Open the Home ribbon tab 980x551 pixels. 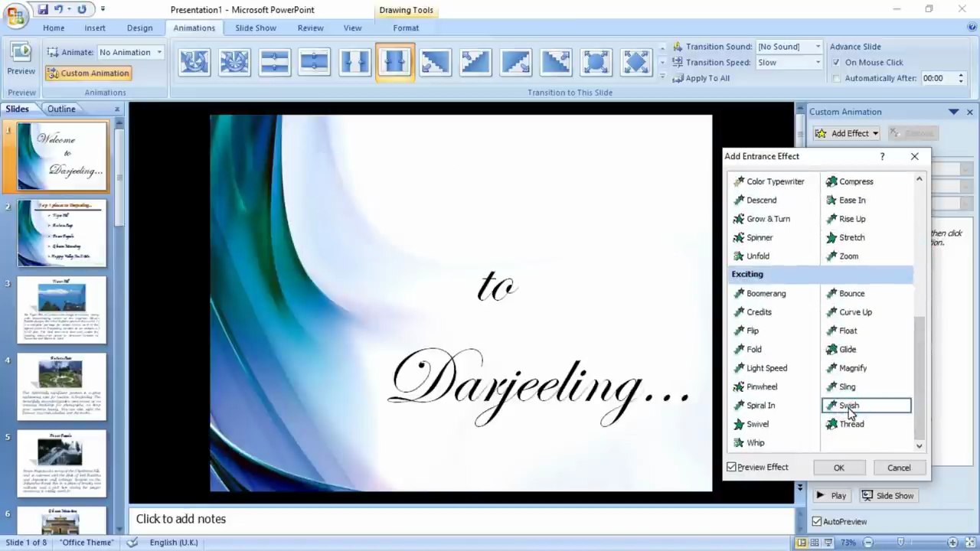pos(54,28)
